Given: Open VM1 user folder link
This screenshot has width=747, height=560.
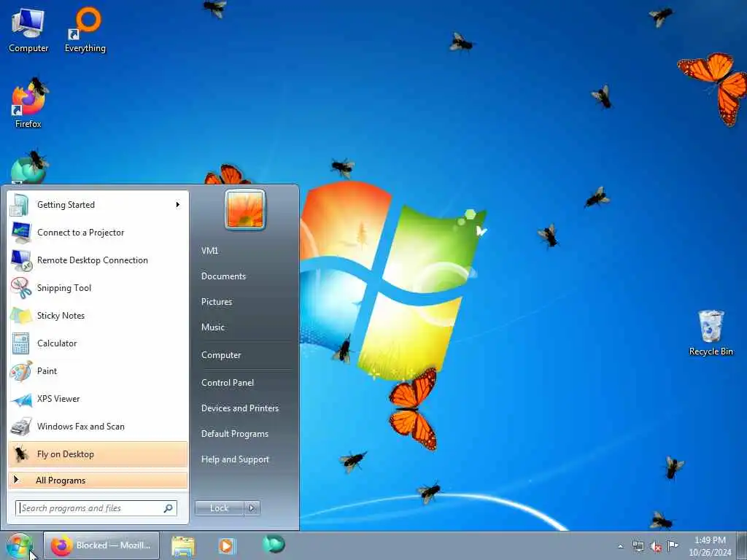Looking at the screenshot, I should tap(209, 251).
